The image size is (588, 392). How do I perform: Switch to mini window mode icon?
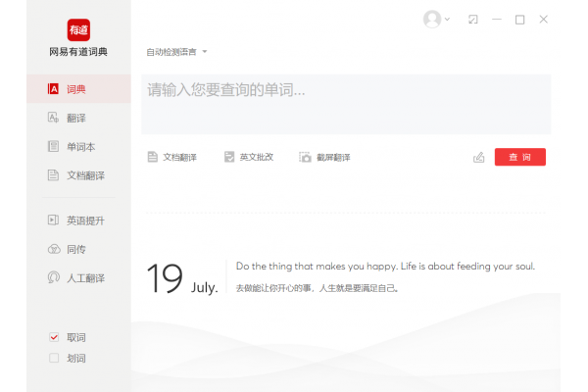coord(473,20)
